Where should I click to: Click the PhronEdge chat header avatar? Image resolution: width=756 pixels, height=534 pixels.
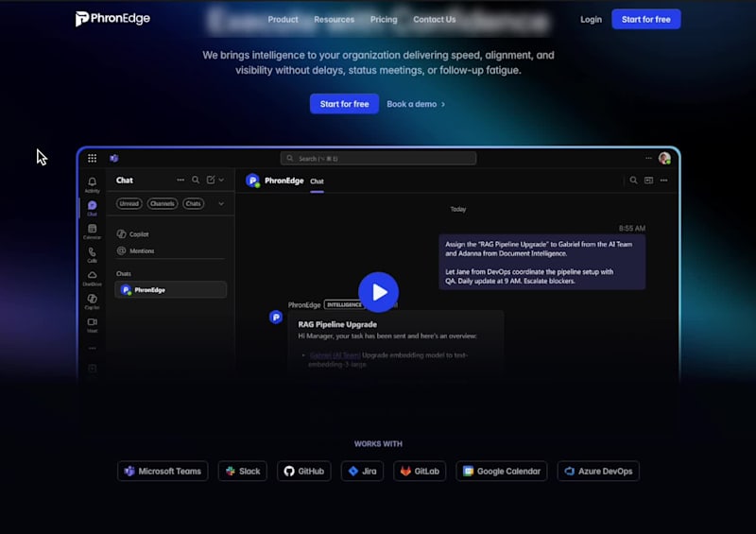[x=252, y=181]
